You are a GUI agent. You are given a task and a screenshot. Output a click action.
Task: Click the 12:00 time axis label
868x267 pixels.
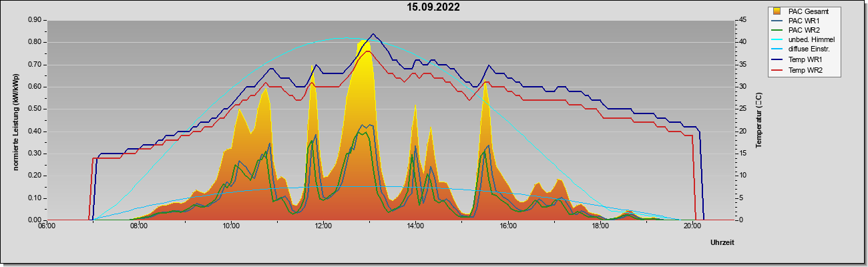pyautogui.click(x=323, y=226)
